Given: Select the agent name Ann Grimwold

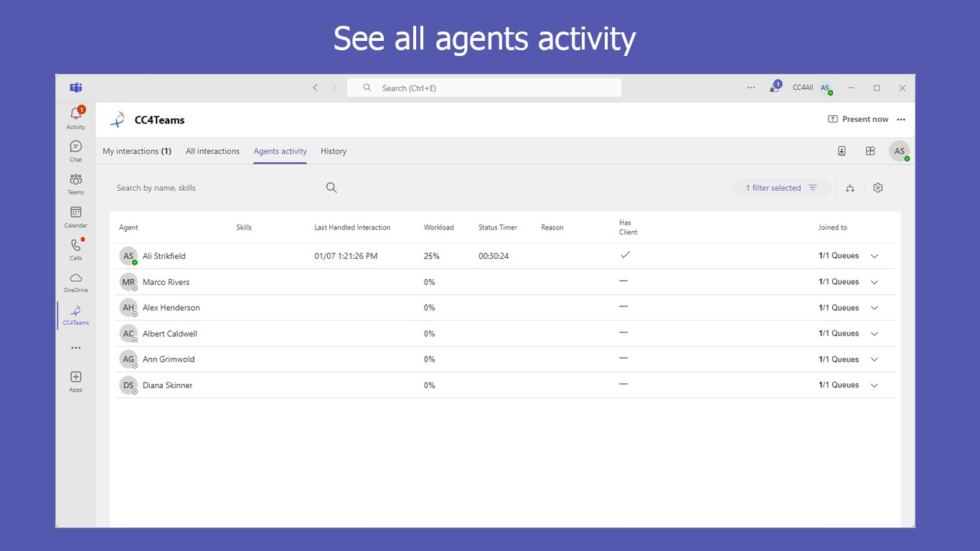Looking at the screenshot, I should click(169, 359).
